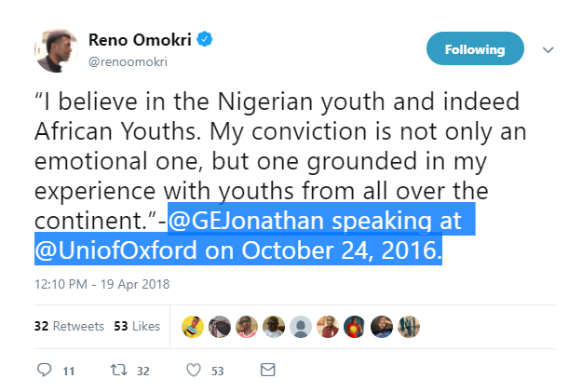Retweet this tweet using the retweet icon
This screenshot has width=582, height=392.
(118, 370)
